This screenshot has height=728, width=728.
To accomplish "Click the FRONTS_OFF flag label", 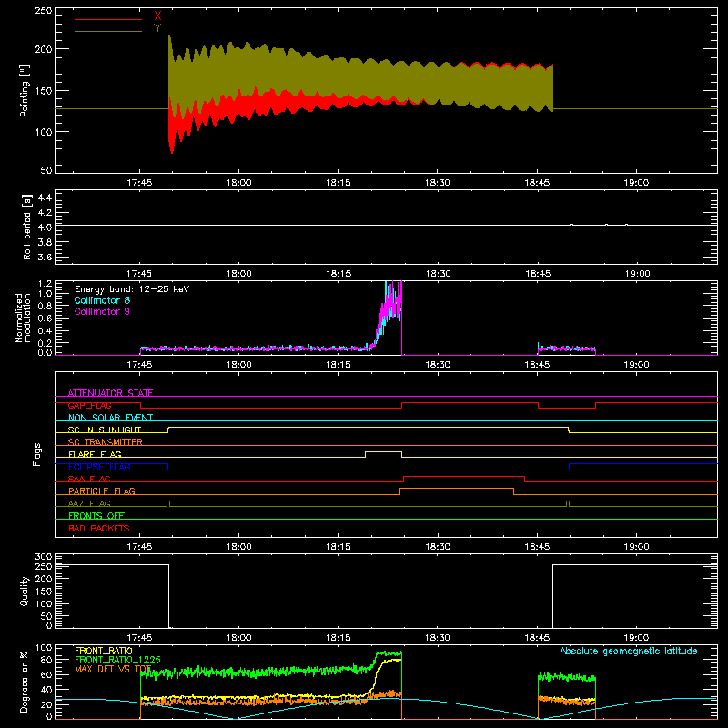I will pos(96,516).
